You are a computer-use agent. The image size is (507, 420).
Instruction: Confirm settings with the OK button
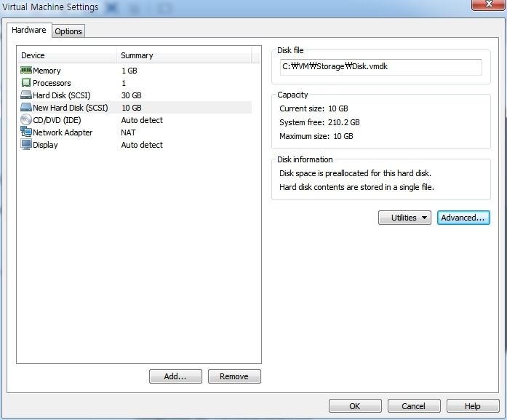(355, 406)
